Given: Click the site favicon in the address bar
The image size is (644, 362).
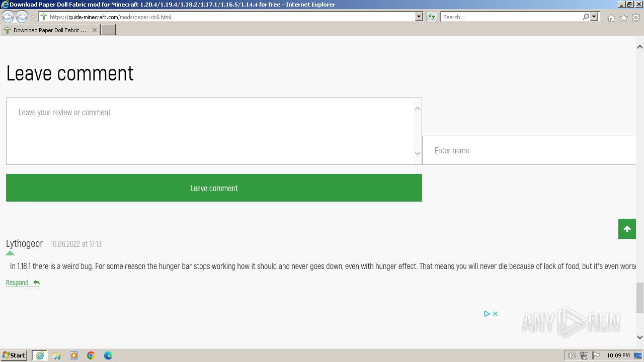Looking at the screenshot, I should pyautogui.click(x=44, y=17).
